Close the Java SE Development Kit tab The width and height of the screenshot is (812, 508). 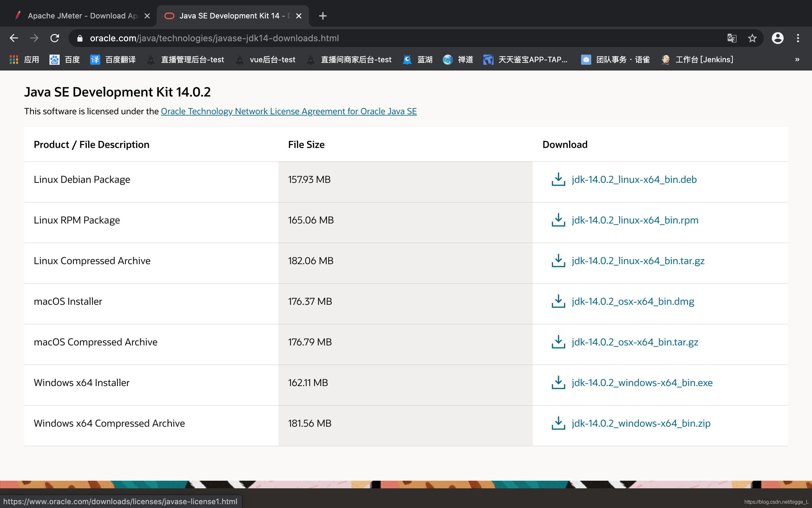pyautogui.click(x=298, y=16)
